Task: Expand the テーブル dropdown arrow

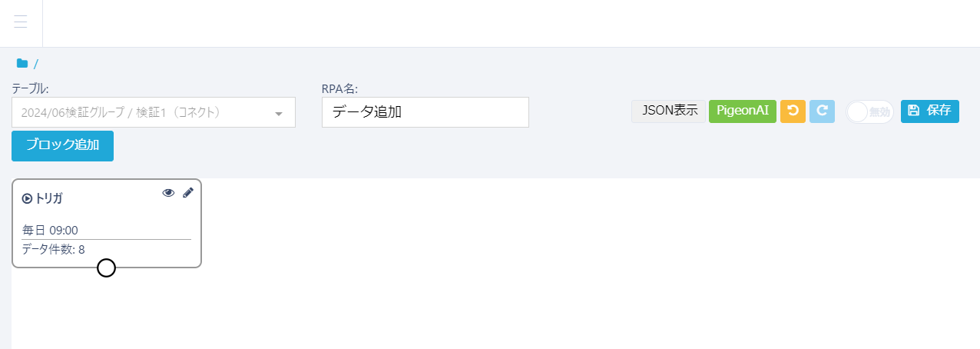Action: tap(278, 113)
